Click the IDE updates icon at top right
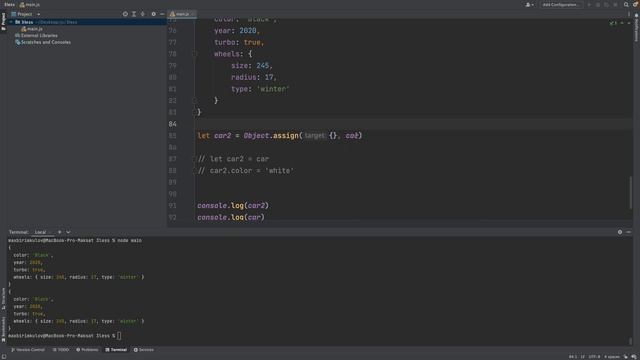640x360 pixels. coord(635,4)
